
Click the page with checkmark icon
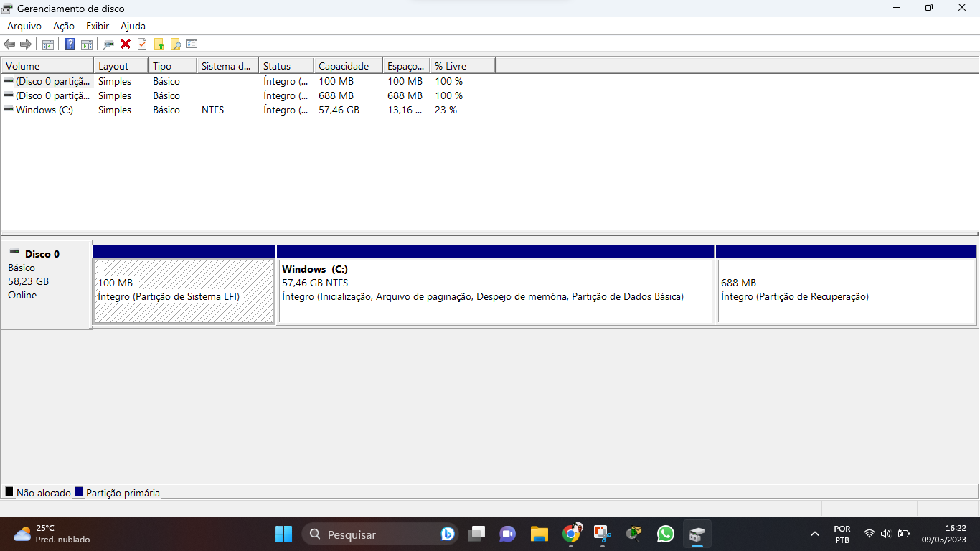click(x=142, y=44)
